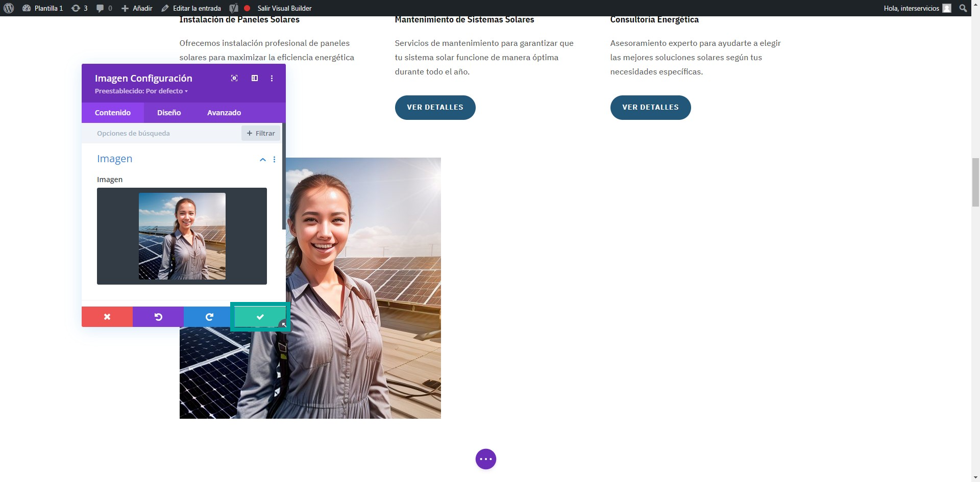
Task: Click VER DETALLES under Mantenimiento de Sistemas Solares
Action: tap(435, 108)
